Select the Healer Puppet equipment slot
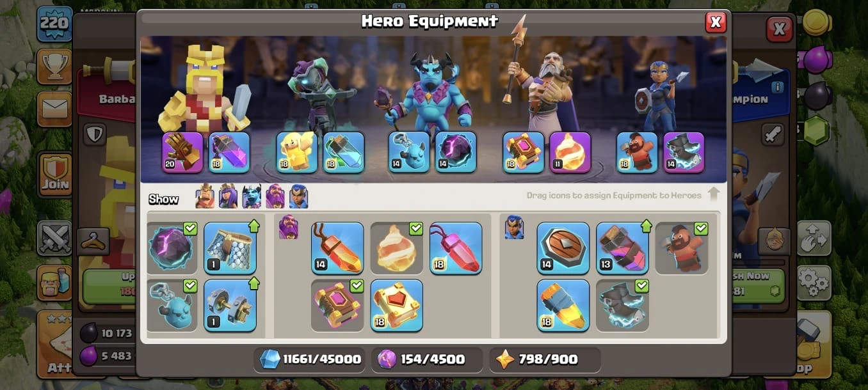The width and height of the screenshot is (868, 390). coord(297,152)
